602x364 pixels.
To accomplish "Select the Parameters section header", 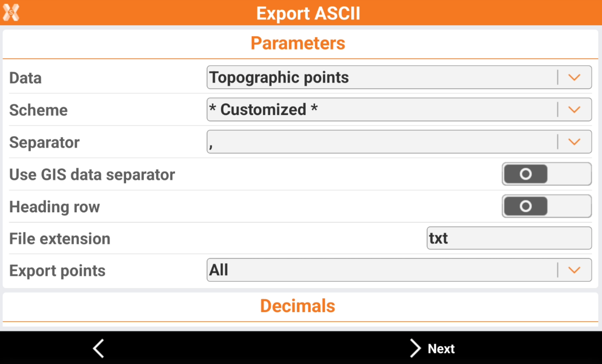I will (298, 43).
